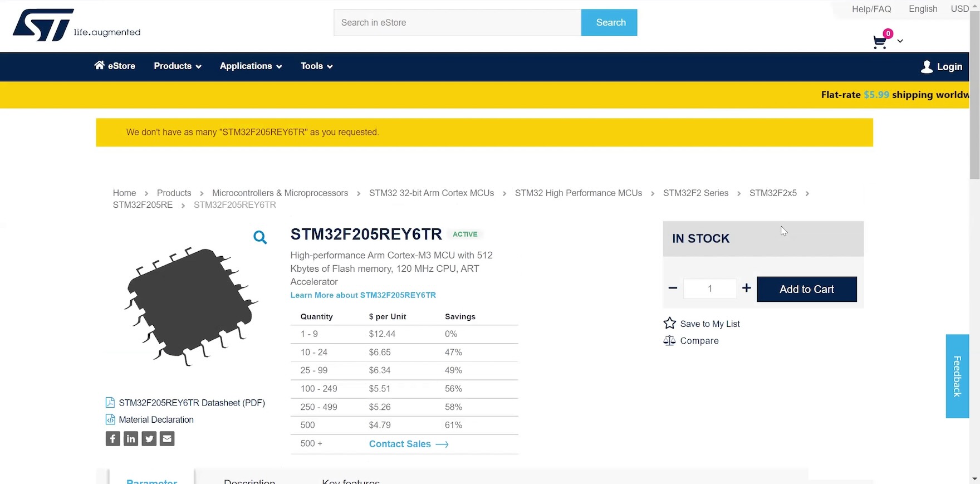Image resolution: width=980 pixels, height=484 pixels.
Task: Open the Tools dropdown menu
Action: 316,66
